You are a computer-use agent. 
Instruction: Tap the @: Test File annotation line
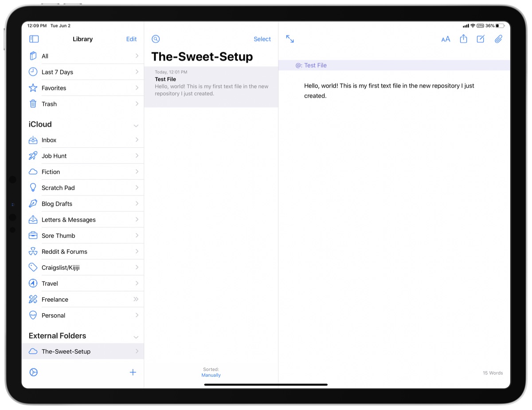[x=394, y=65]
